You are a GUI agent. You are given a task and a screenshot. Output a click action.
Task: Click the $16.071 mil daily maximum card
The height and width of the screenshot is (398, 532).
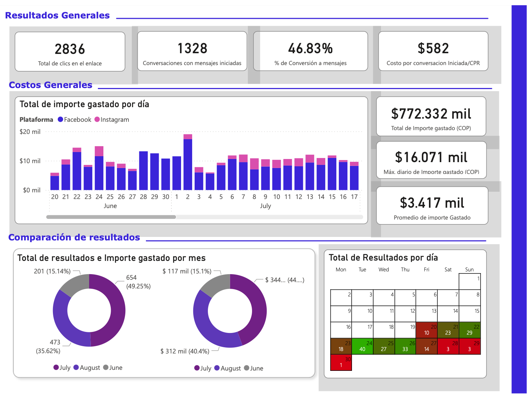coord(431,160)
